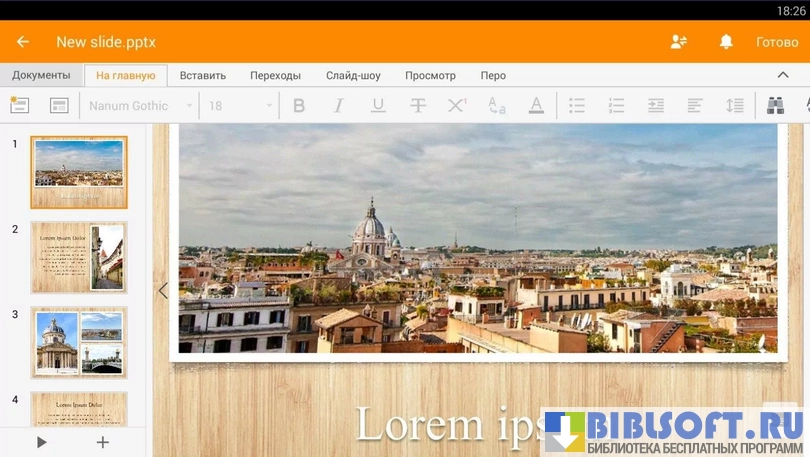This screenshot has width=810, height=457.
Task: Open the find binoculars icon
Action: (x=775, y=105)
